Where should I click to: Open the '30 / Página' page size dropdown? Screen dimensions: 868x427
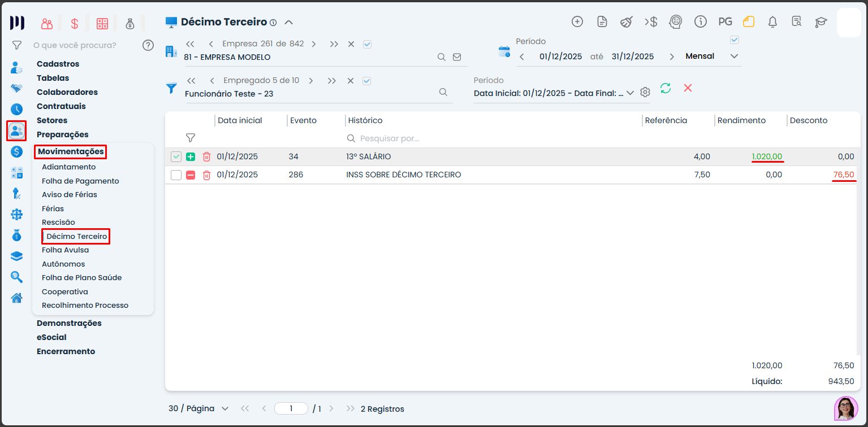tap(198, 408)
